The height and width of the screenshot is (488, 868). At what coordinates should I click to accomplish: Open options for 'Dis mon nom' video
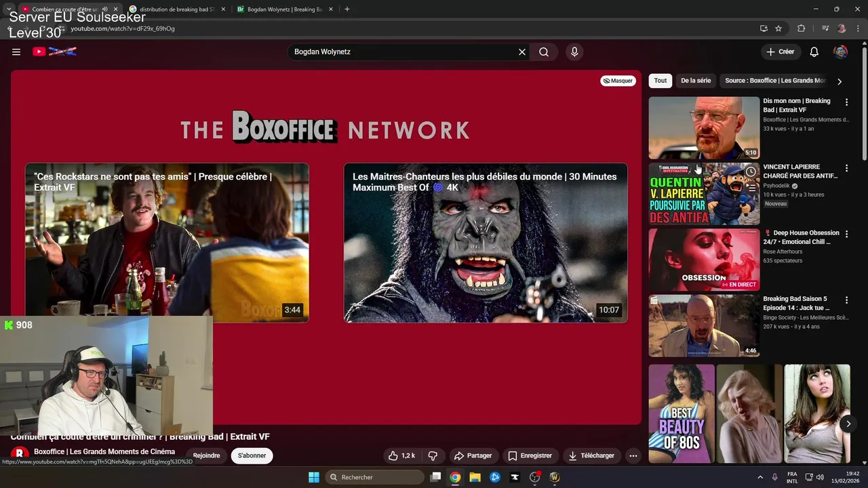click(x=846, y=102)
